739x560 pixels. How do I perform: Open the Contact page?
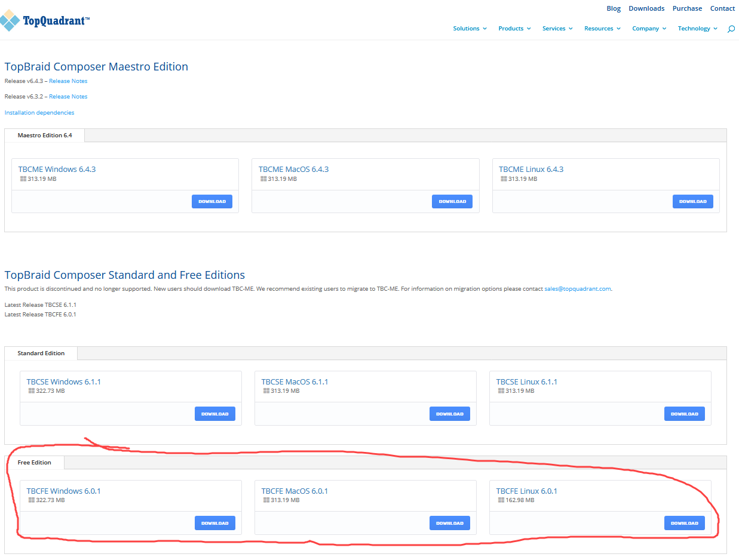722,8
